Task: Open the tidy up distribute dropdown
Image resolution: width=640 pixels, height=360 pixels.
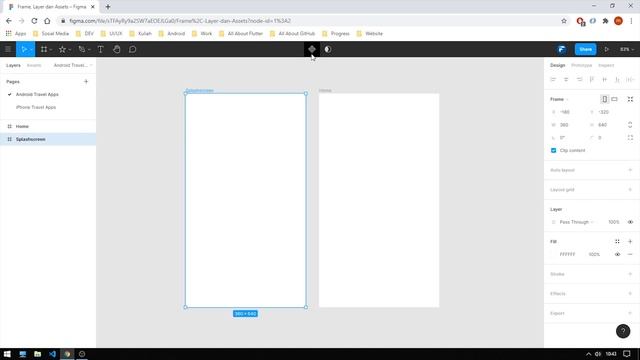Action: (631, 80)
